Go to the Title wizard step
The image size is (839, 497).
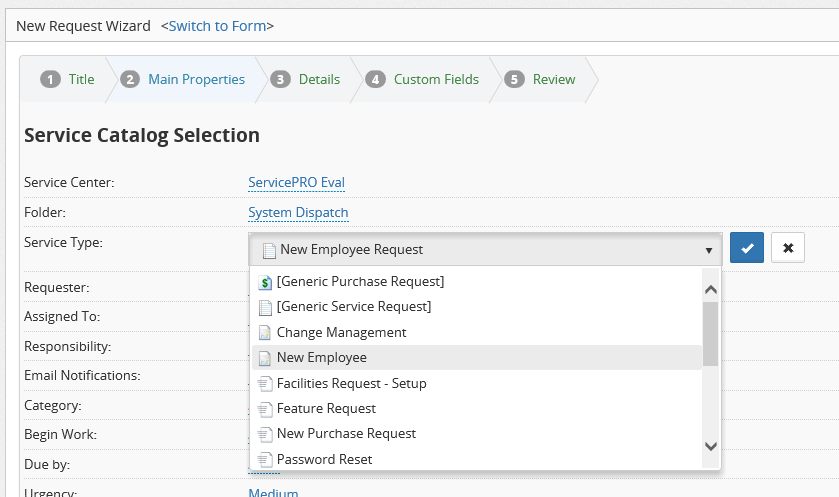(x=68, y=80)
